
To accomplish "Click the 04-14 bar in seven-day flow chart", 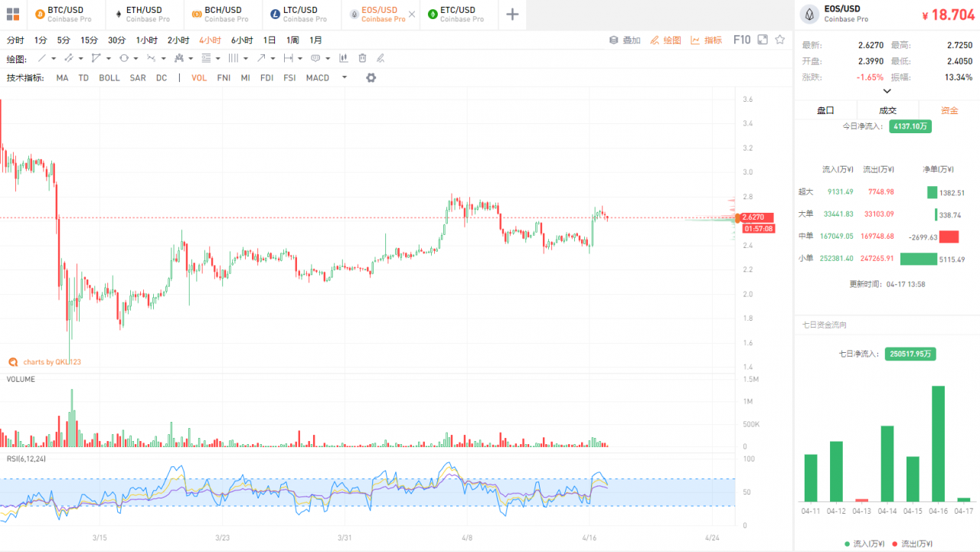I will [x=887, y=463].
